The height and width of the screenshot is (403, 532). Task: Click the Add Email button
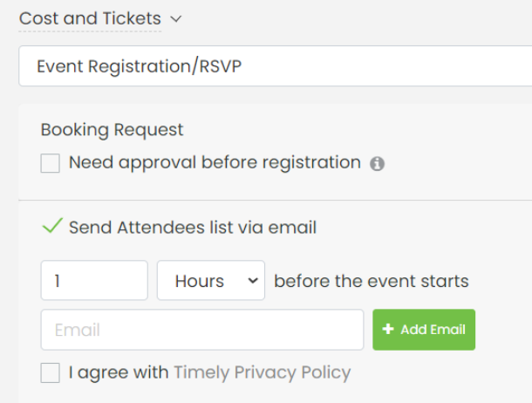424,330
